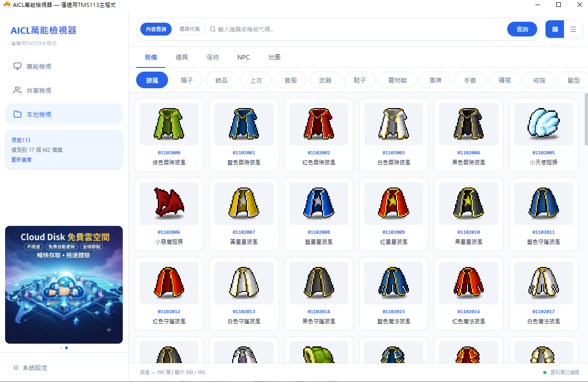
Task: Select the 白色守護披風 cape icon
Action: click(244, 282)
